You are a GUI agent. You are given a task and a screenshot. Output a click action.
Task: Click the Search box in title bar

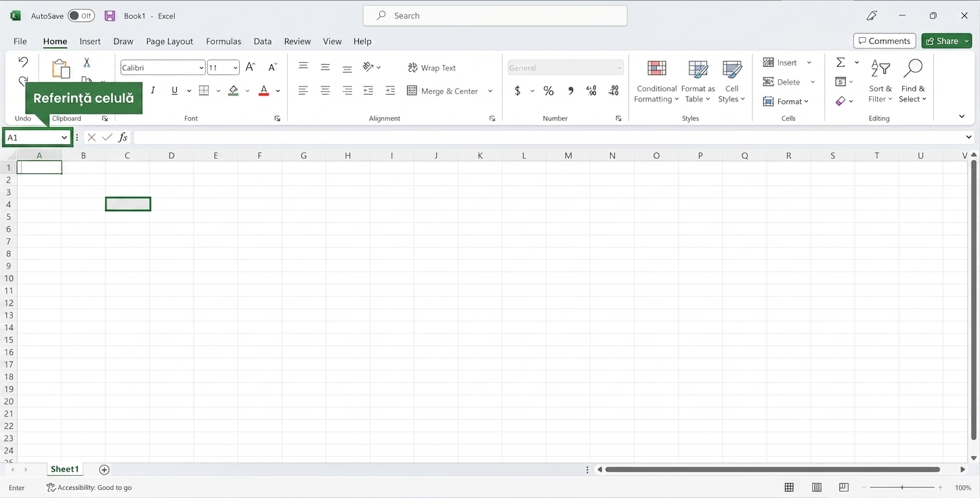click(495, 16)
